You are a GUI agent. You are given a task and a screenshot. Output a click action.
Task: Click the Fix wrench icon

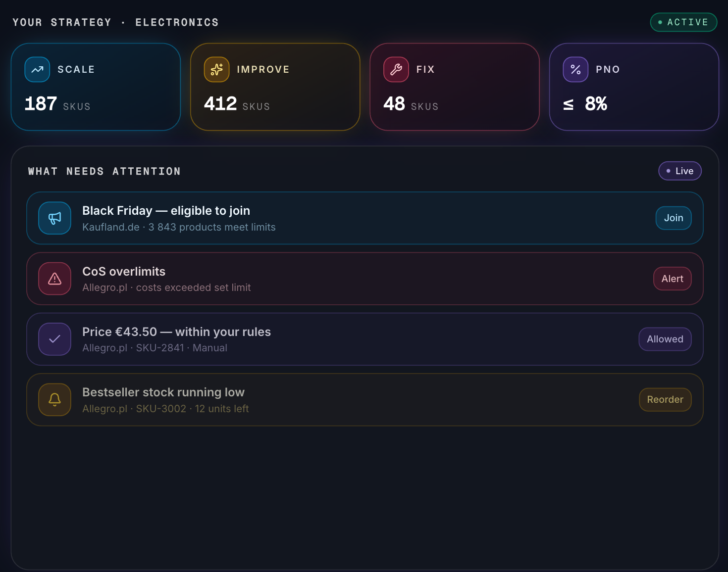click(396, 69)
